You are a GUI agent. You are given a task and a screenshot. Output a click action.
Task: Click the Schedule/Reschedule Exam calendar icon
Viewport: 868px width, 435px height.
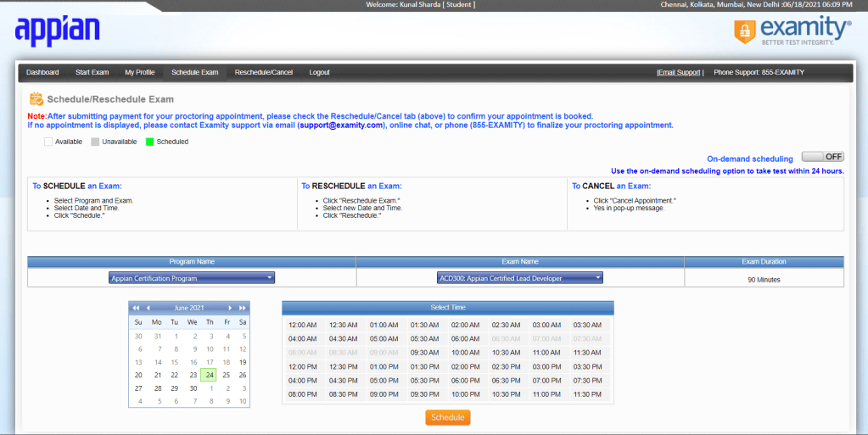(x=36, y=99)
